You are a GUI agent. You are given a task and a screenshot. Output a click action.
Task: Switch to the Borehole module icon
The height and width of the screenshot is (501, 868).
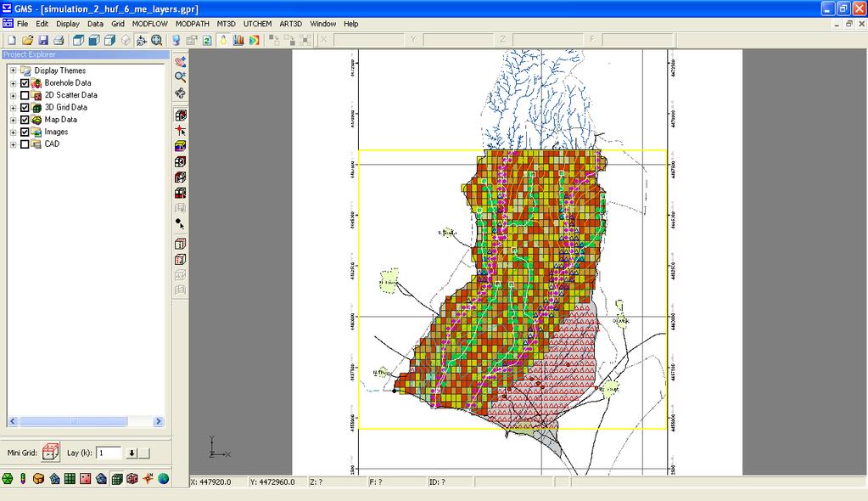point(23,478)
